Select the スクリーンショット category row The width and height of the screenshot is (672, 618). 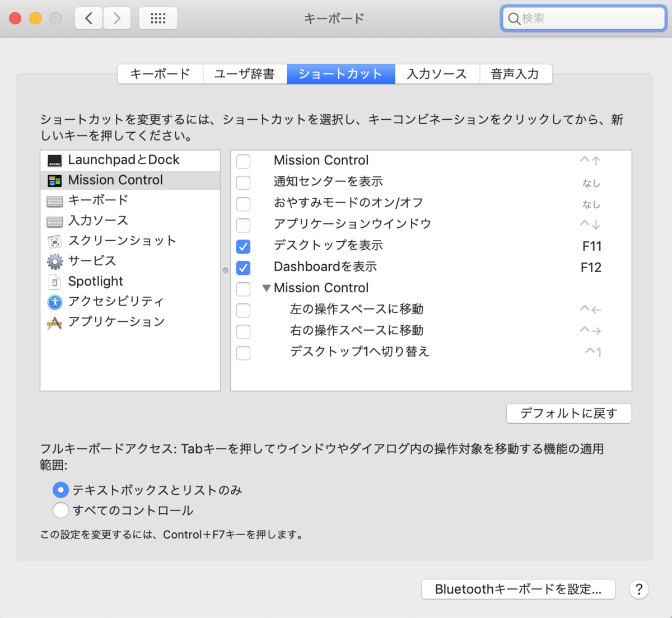pos(130,241)
